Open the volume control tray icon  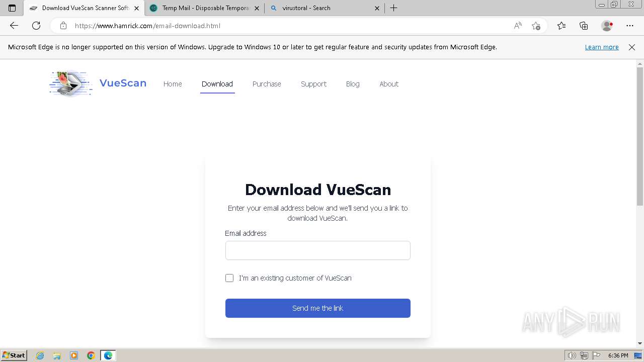(572, 355)
